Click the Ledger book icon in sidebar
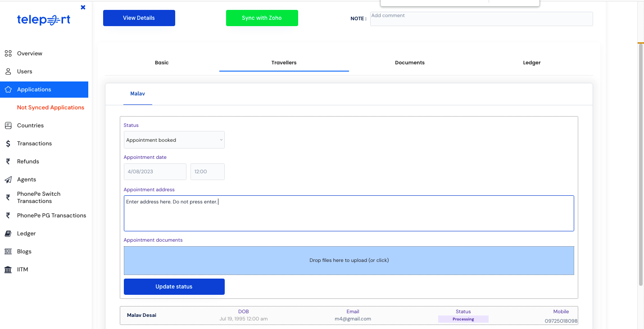This screenshot has width=644, height=329. pyautogui.click(x=8, y=234)
